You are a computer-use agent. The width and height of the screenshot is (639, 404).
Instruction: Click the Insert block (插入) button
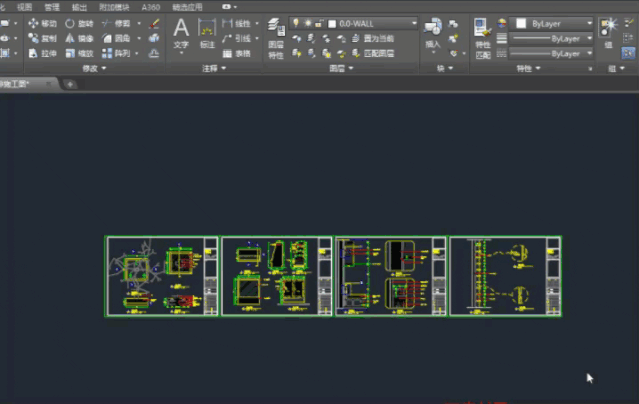pos(432,33)
